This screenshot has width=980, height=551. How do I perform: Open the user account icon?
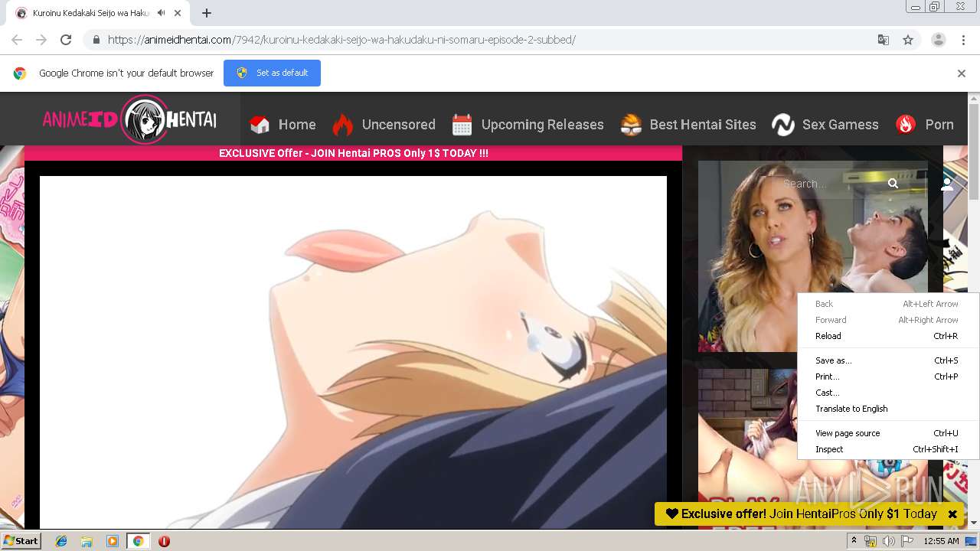(x=947, y=184)
